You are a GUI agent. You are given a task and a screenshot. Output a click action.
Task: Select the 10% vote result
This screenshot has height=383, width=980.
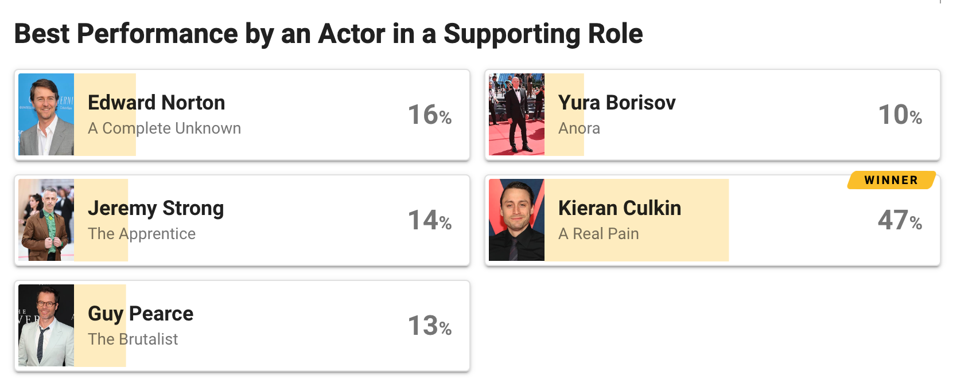pyautogui.click(x=900, y=115)
